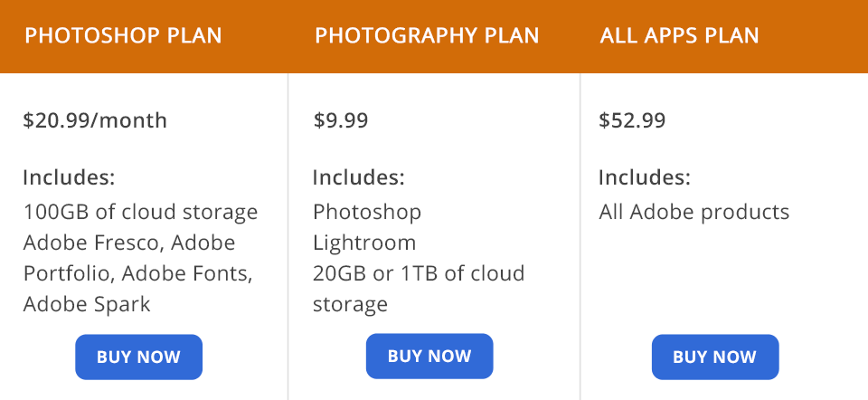Click the 20GB or 1TB storage text
Viewport: 868px width, 400px height.
click(x=419, y=273)
